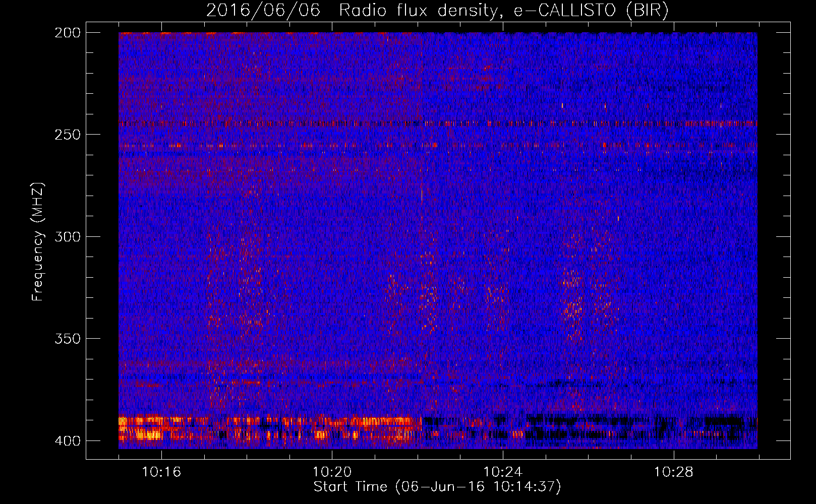
Task: Click the plot title '2016/06/06 Radio flux density, e-CALLISTO (BIR)'
Action: [x=437, y=10]
